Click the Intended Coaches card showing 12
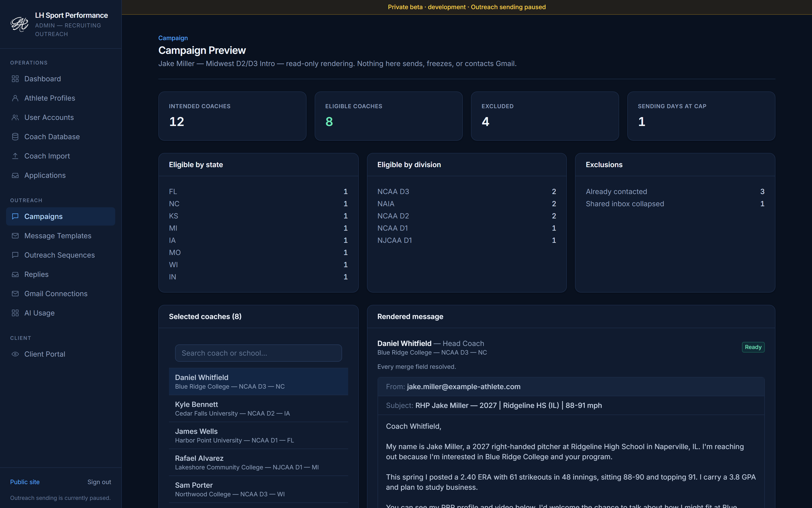The height and width of the screenshot is (508, 812). click(232, 116)
